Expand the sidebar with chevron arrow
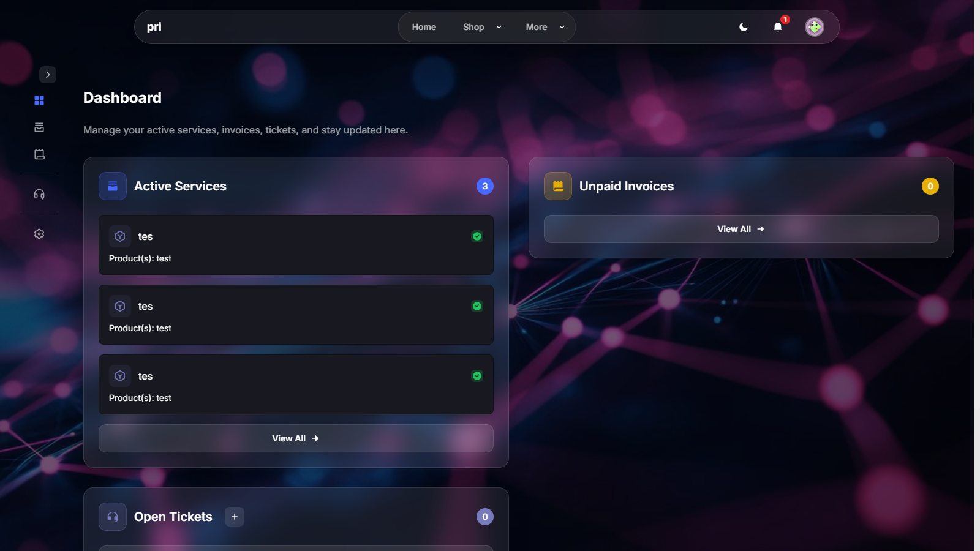Viewport: 980px width, 551px height. coord(48,75)
